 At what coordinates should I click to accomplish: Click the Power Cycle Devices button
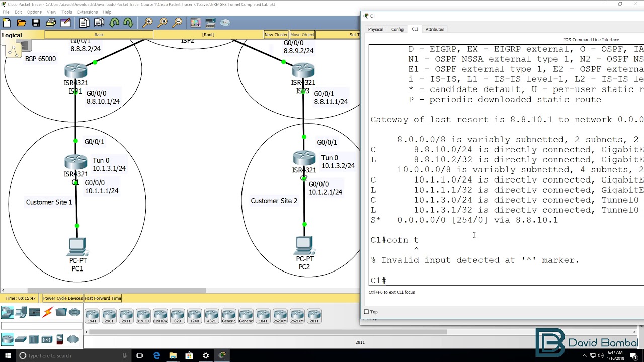pos(62,298)
